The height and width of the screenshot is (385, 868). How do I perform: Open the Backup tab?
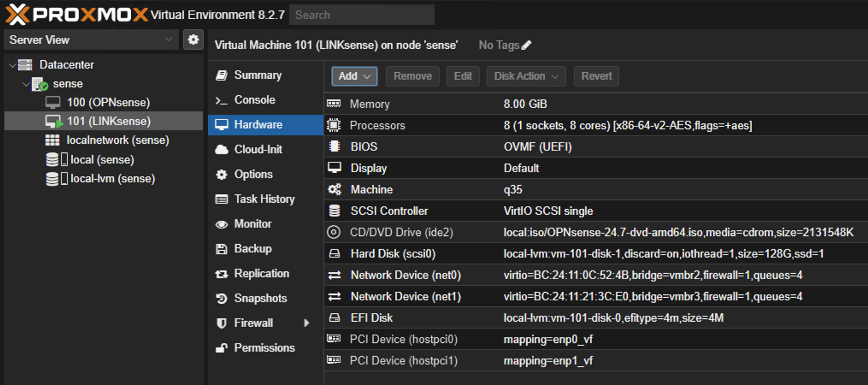coord(266,249)
